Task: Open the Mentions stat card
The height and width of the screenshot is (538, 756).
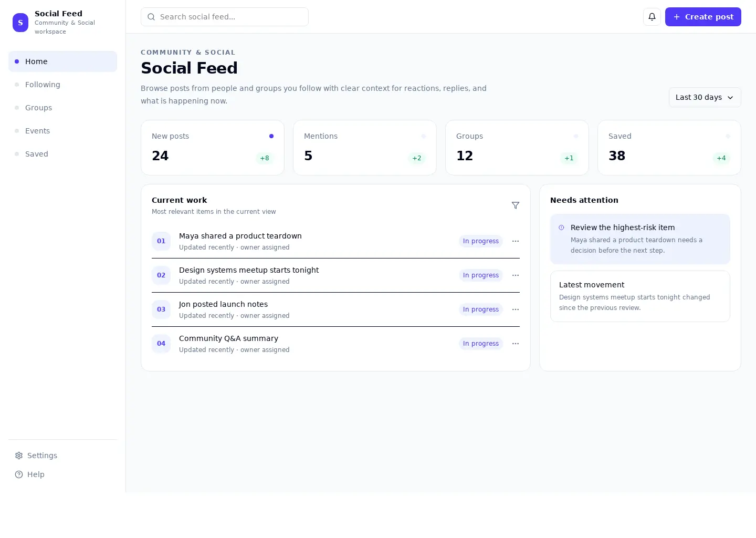Action: 365,148
